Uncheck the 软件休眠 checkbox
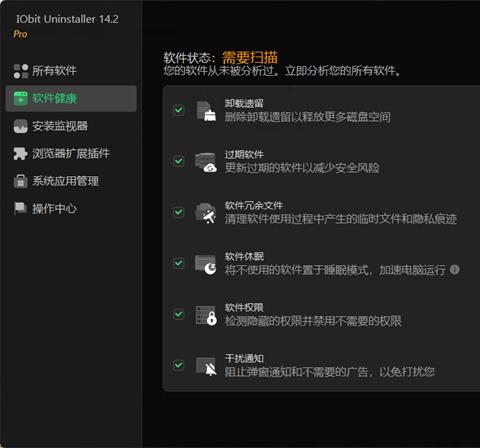Viewport: 480px width, 448px height. click(x=179, y=263)
